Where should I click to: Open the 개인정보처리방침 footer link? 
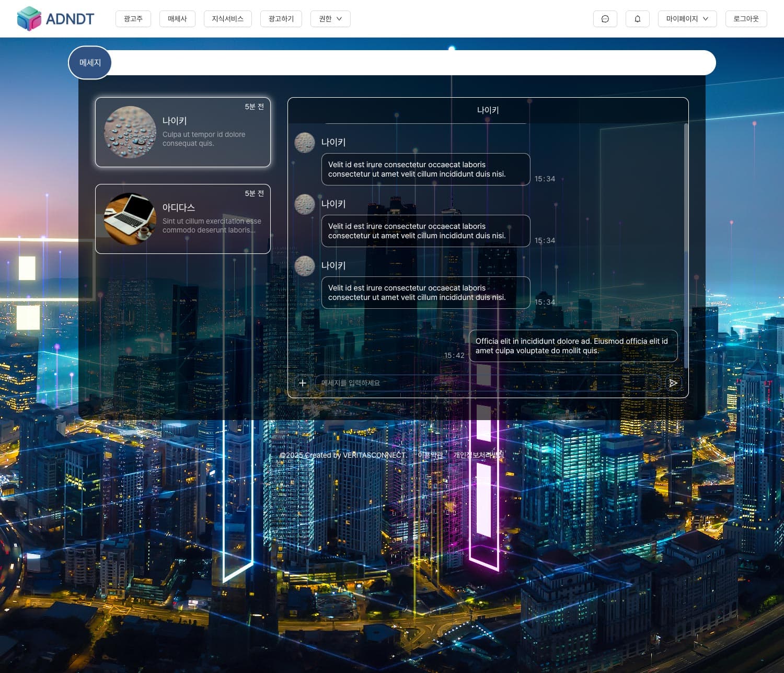[x=478, y=455]
